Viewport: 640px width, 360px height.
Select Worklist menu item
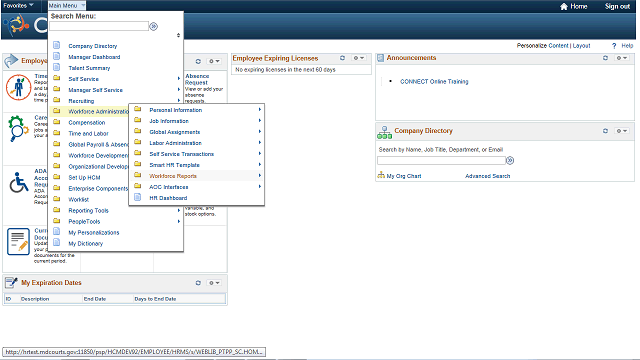click(x=78, y=200)
